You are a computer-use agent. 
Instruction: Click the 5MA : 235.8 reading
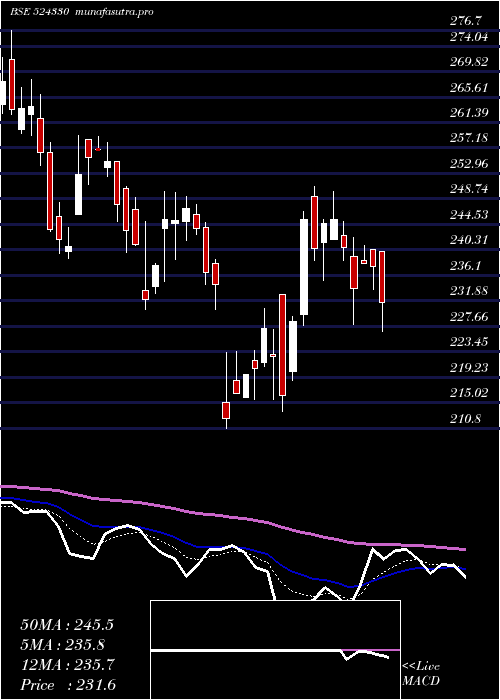63,645
